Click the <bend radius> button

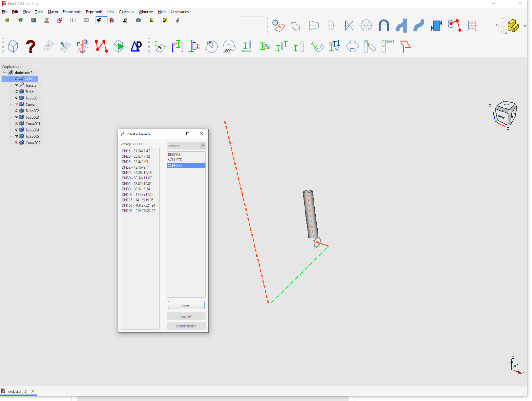(186, 326)
